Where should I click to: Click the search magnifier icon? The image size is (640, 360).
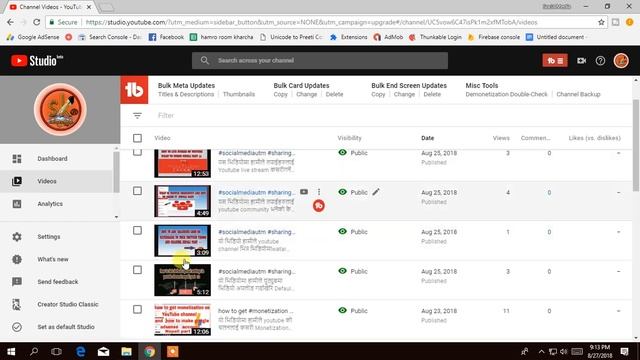[x=205, y=60]
